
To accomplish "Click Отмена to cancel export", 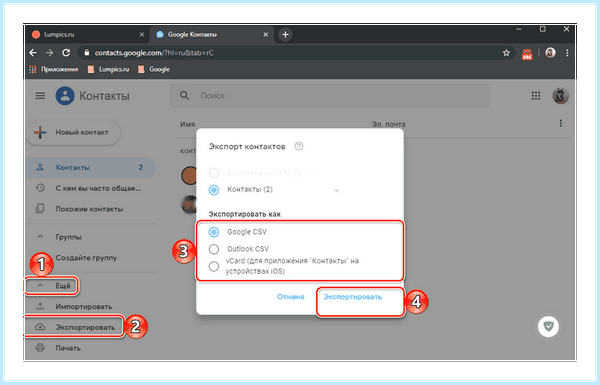I will 290,297.
